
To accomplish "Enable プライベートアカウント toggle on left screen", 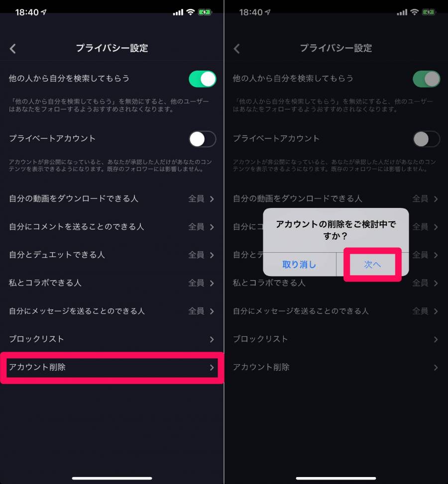I will click(203, 139).
